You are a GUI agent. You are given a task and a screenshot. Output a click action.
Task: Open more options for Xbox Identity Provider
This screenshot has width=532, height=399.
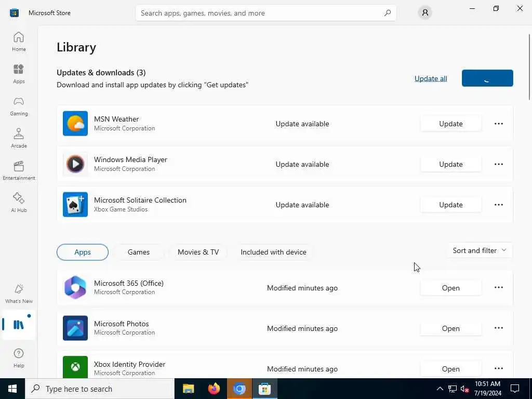[498, 368]
